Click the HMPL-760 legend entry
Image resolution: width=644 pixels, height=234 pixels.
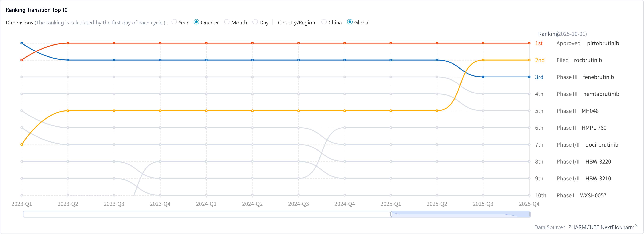(594, 128)
